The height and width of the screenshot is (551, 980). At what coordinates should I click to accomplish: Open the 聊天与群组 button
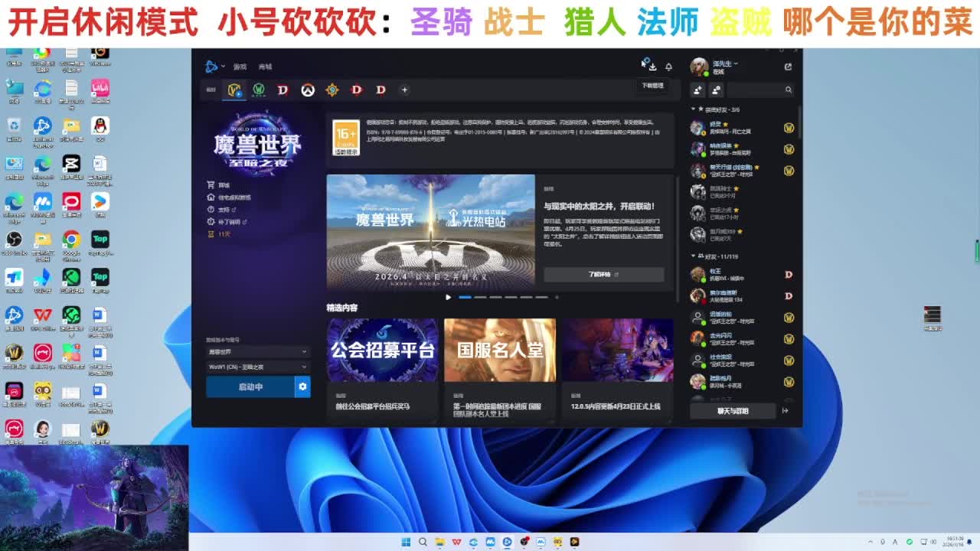pos(733,411)
